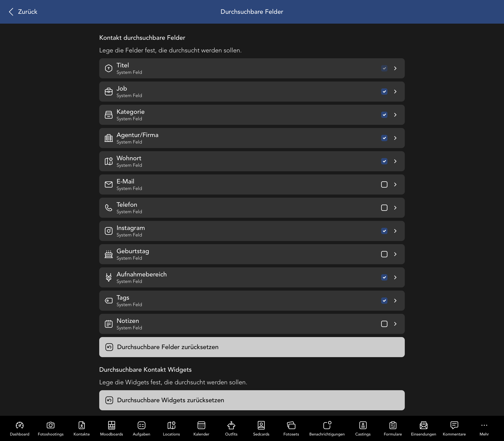Click the 'Kontakt durchsuchbare Felder' heading
504x441 pixels.
click(142, 38)
